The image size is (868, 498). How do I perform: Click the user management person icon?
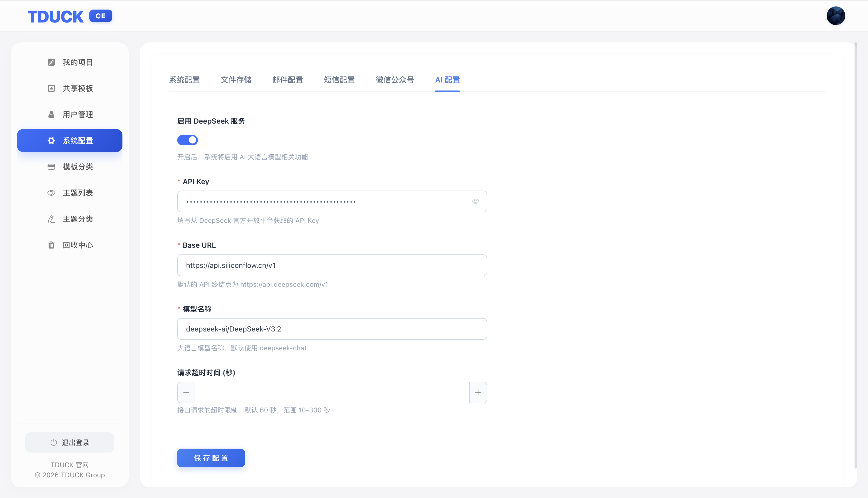click(51, 115)
